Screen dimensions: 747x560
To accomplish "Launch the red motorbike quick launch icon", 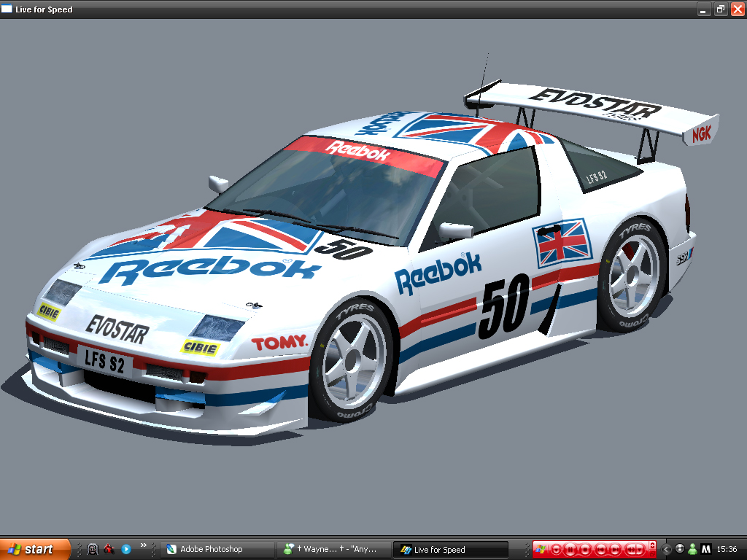I will (x=109, y=549).
